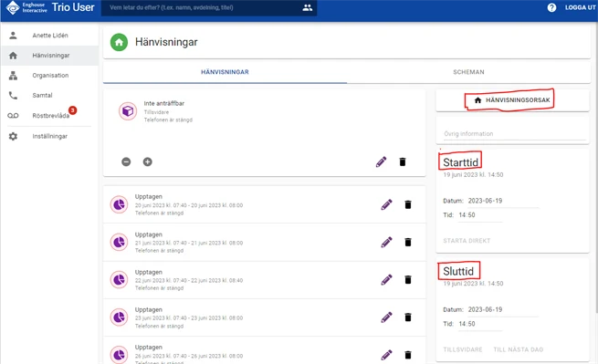Click the TILL NÄSTA DAG button
Image resolution: width=598 pixels, height=364 pixels.
click(x=518, y=349)
